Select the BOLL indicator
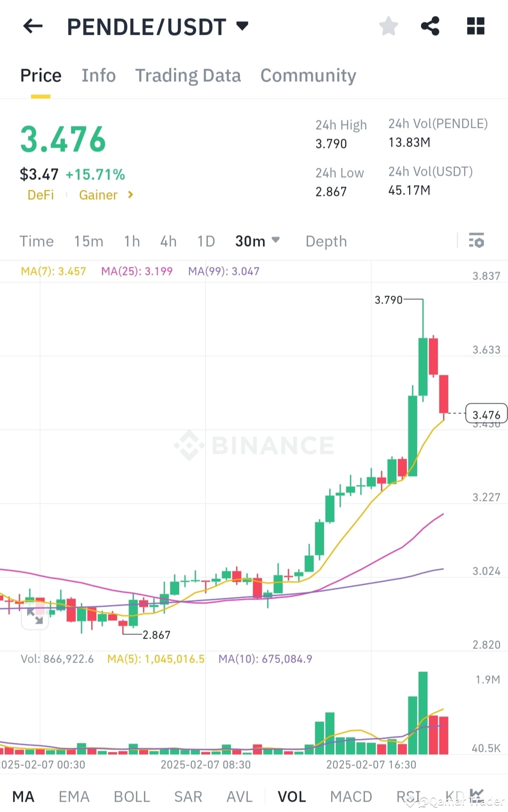Viewport: 508px width, 812px height. 132,796
